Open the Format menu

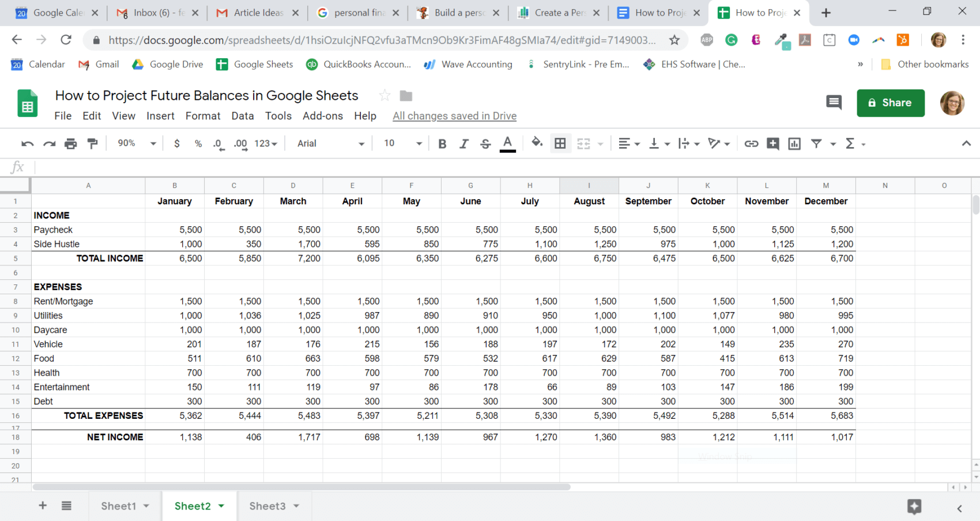[x=203, y=116]
